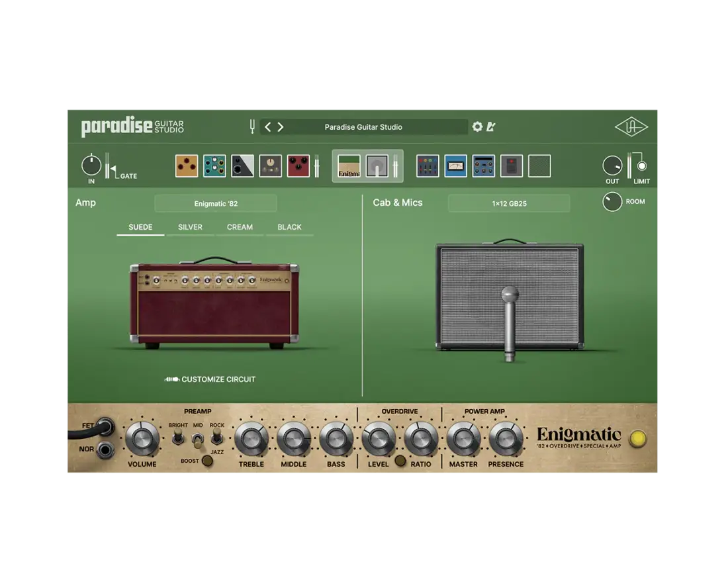728x572 pixels.
Task: Toggle the ROCK/JAZZ switch
Action: point(216,437)
